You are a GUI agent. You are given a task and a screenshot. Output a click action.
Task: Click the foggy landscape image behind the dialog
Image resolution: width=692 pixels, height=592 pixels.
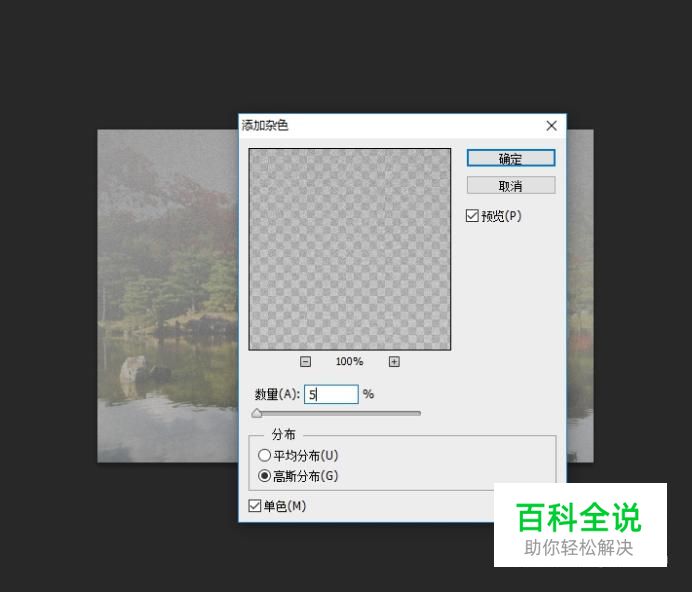point(168,296)
